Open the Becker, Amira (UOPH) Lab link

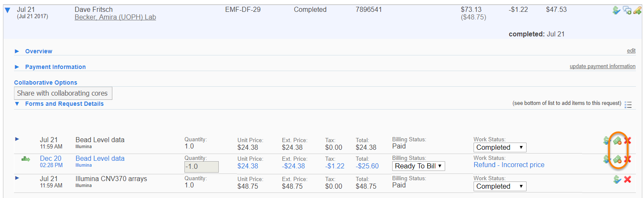coord(115,17)
